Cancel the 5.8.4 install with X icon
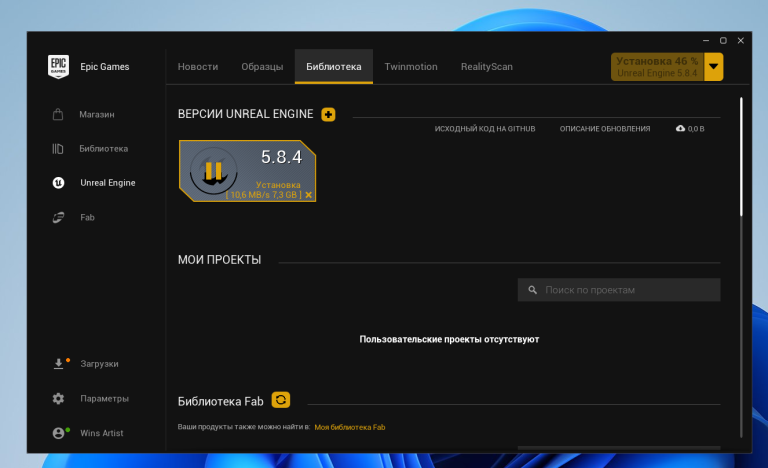This screenshot has height=468, width=768. (x=309, y=195)
